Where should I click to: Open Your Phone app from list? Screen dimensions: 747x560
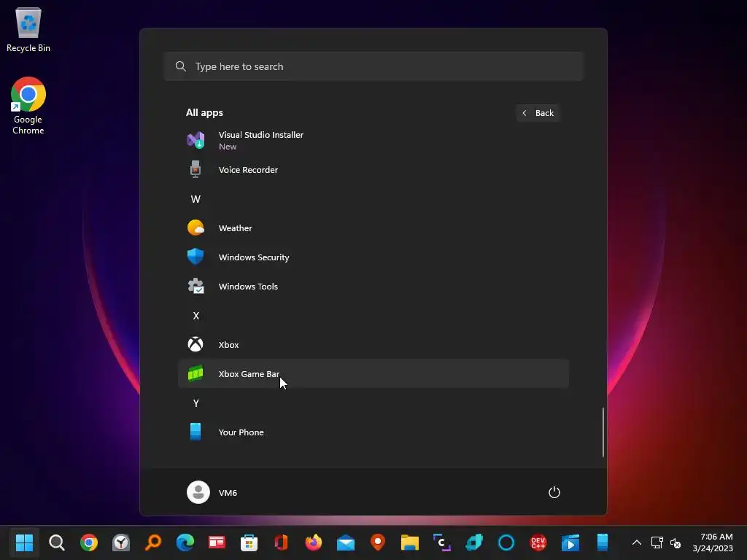pyautogui.click(x=373, y=432)
